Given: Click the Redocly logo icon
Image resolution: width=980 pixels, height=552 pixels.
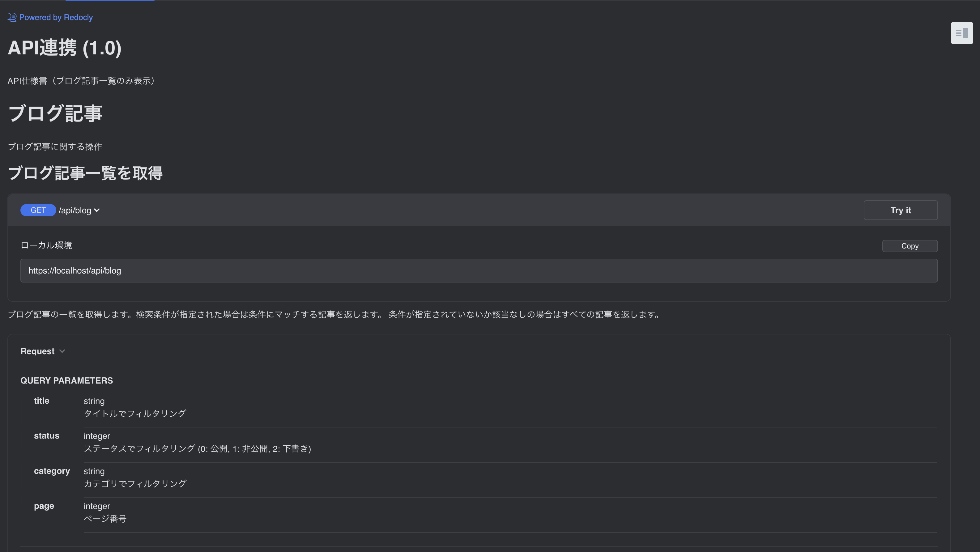Looking at the screenshot, I should [x=12, y=18].
